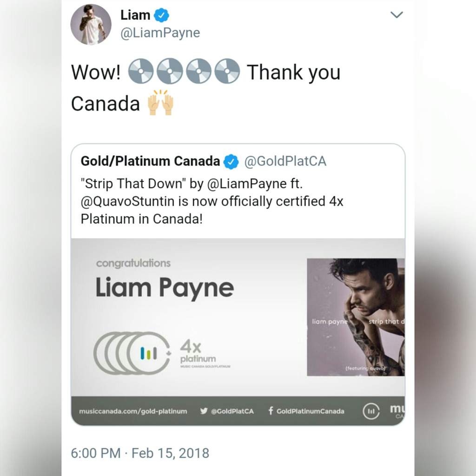
Task: Open the 6:00 PM Feb 15, 2018 timestamp
Action: (x=140, y=453)
